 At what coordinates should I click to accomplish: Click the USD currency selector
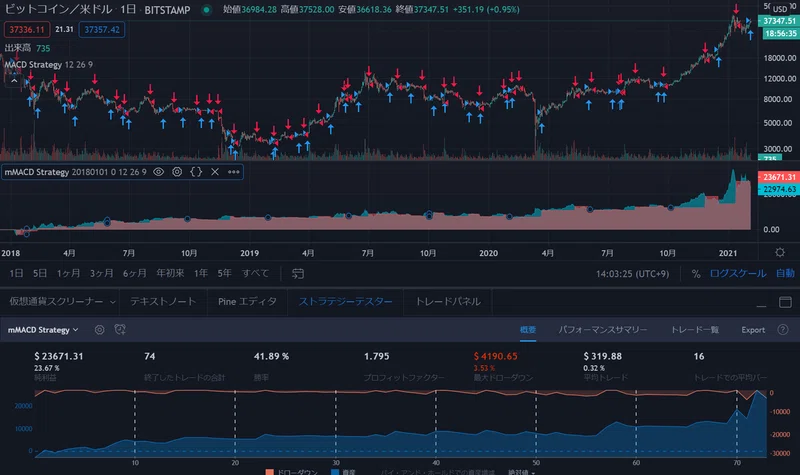780,9
